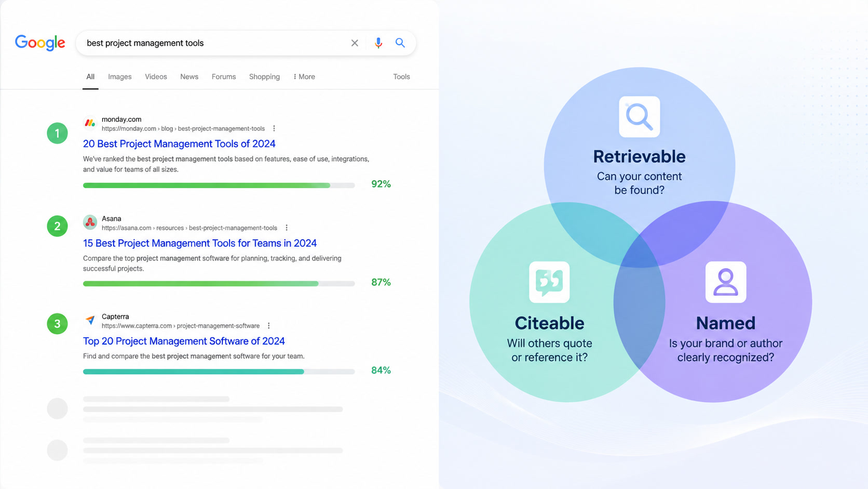This screenshot has width=868, height=489.
Task: Activate voice search microphone icon
Action: point(378,43)
